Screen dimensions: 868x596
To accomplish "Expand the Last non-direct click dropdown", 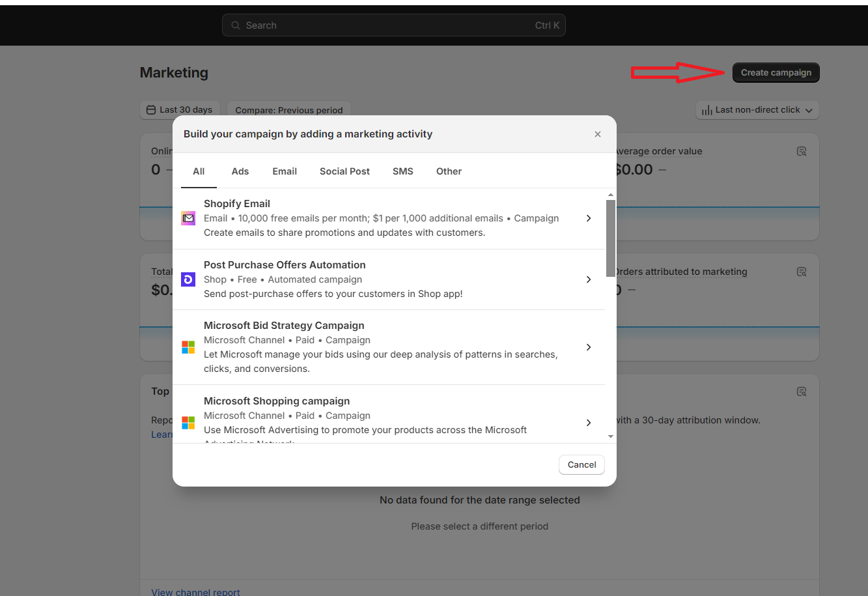I will coord(757,110).
